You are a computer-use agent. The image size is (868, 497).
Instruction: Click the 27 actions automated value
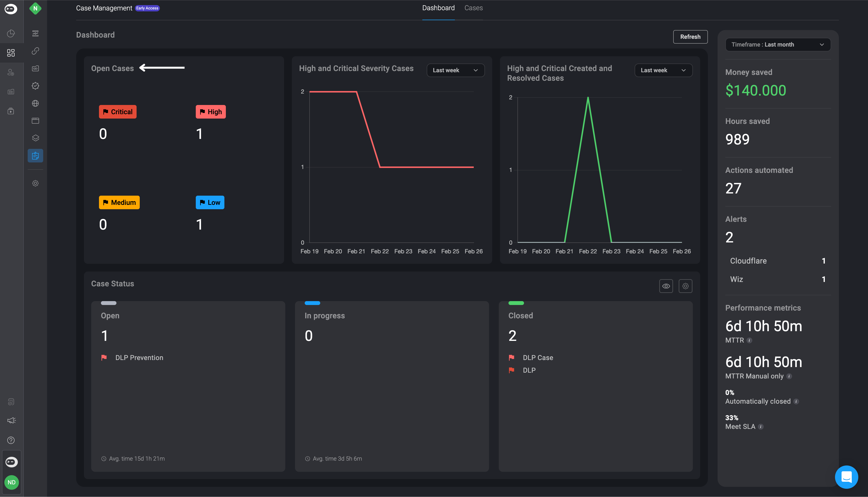coord(733,188)
